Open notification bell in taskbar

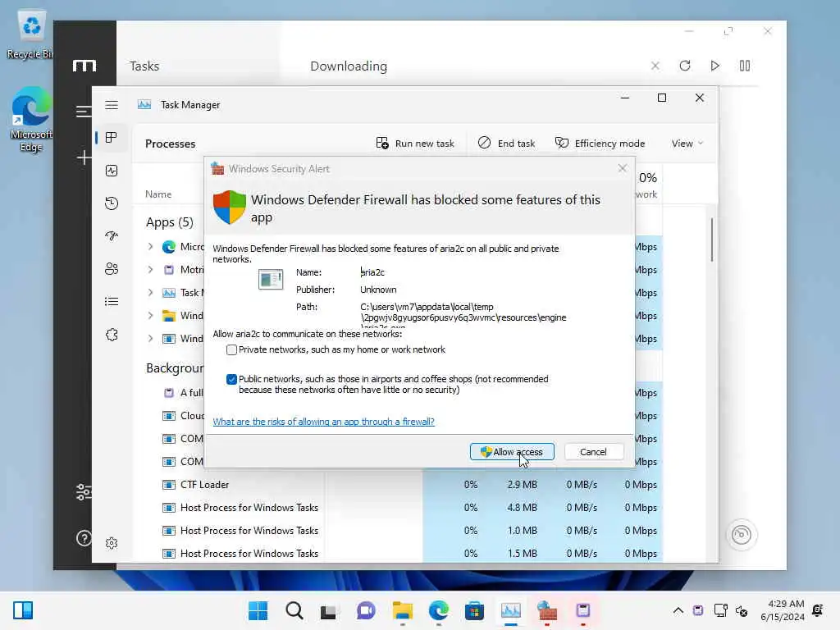(818, 610)
